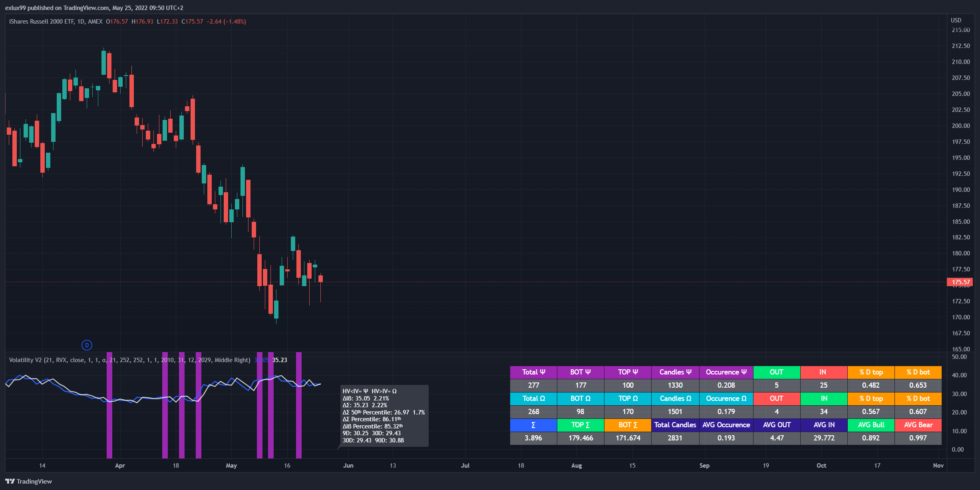Image resolution: width=980 pixels, height=490 pixels.
Task: Click the value 277 in table
Action: [x=533, y=385]
